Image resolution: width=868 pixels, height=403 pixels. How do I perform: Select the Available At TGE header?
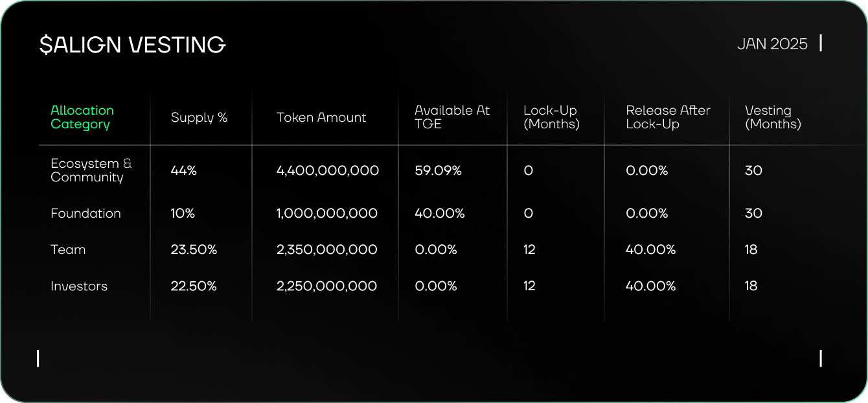coord(452,117)
